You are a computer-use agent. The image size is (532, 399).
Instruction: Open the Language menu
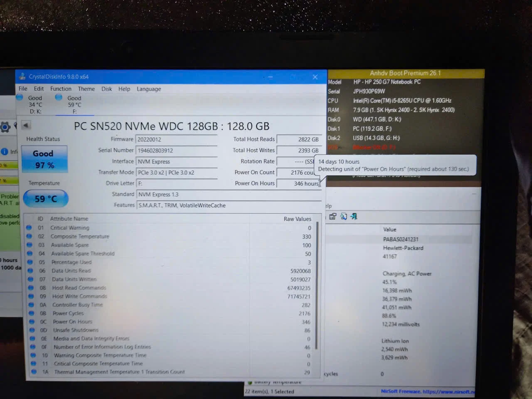coord(149,89)
